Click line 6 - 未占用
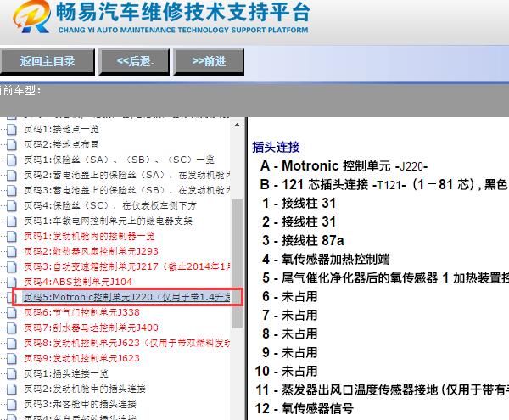 [x=289, y=296]
